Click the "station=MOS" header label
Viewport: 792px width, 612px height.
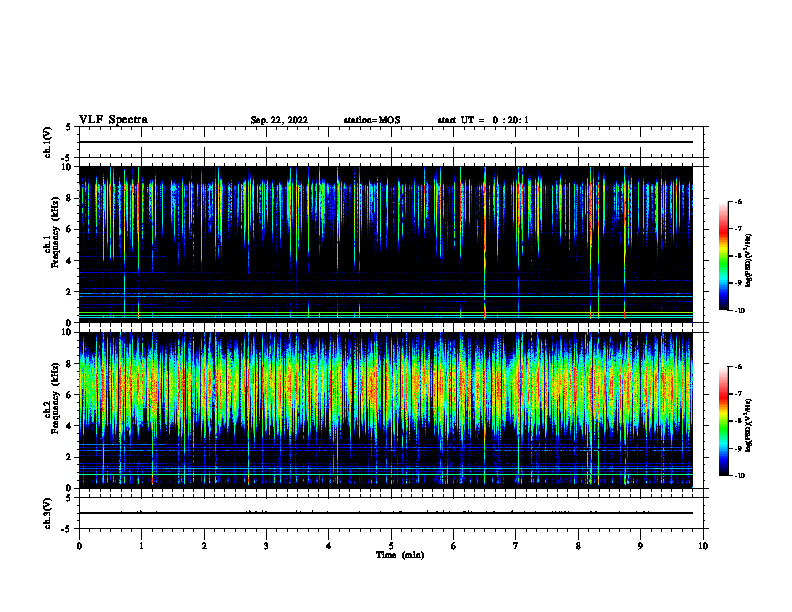pyautogui.click(x=372, y=120)
